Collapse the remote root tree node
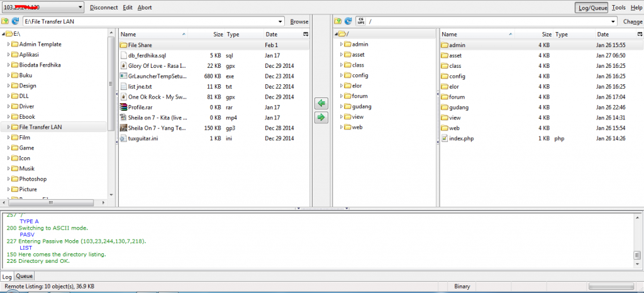 336,34
